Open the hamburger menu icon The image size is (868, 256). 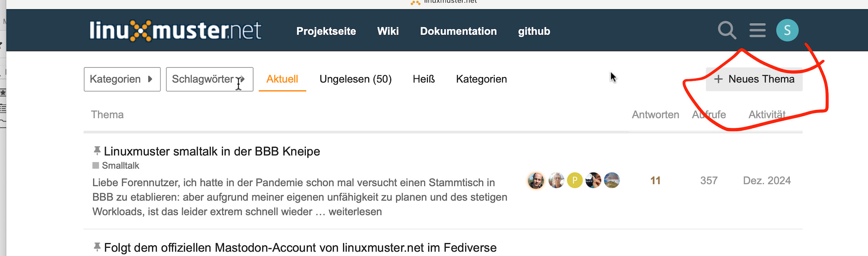coord(757,30)
